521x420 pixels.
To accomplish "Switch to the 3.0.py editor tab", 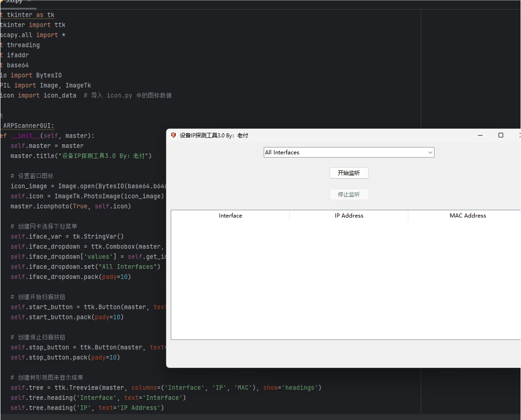I will pos(16,2).
